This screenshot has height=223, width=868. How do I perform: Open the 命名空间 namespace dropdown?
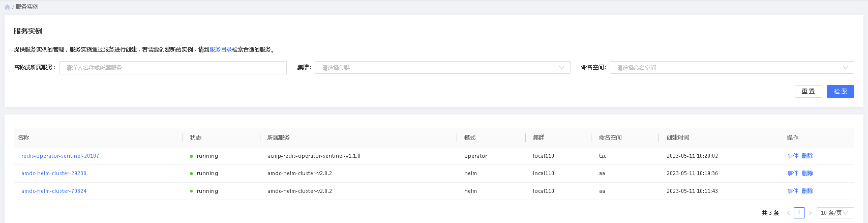pyautogui.click(x=731, y=68)
